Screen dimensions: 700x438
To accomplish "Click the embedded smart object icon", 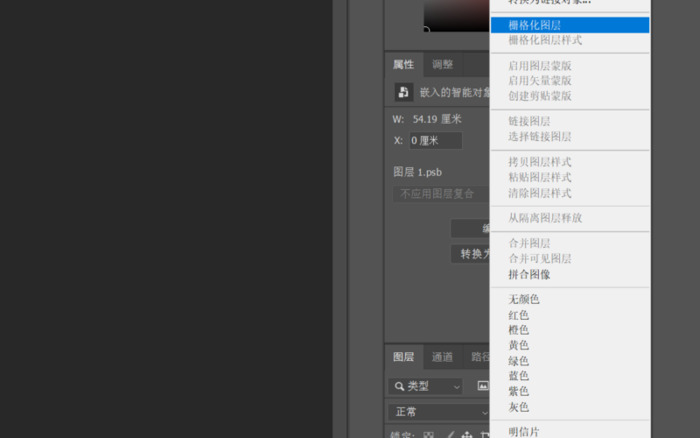I will click(x=404, y=92).
